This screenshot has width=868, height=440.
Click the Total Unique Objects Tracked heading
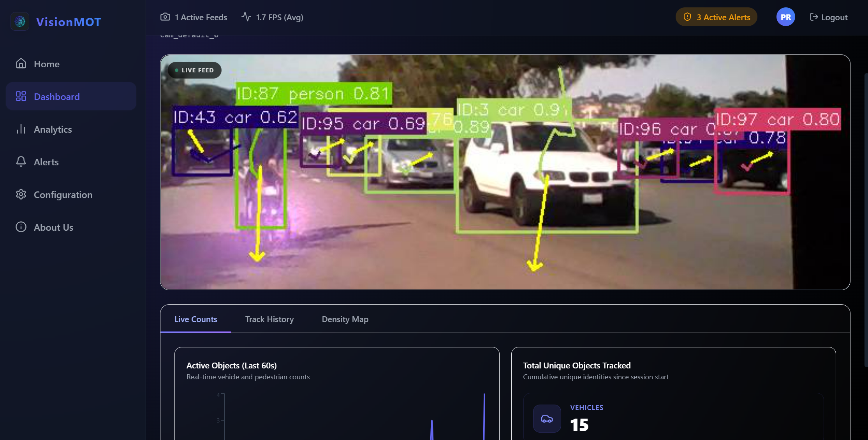click(577, 366)
